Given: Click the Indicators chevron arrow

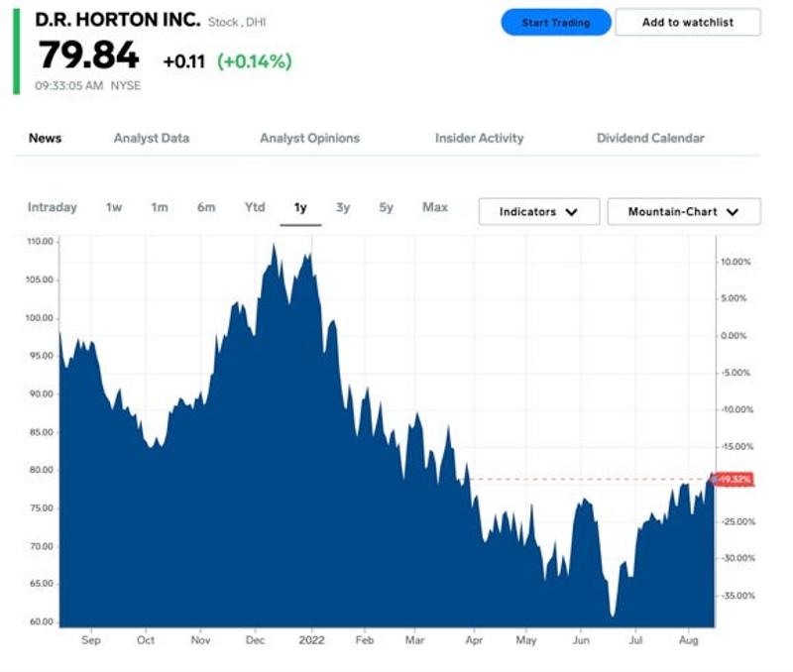Looking at the screenshot, I should (572, 212).
